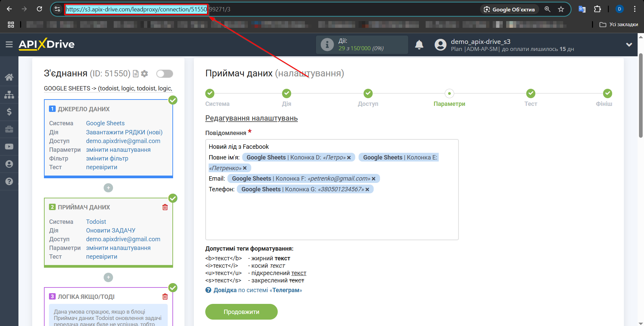644x326 pixels.
Task: Delete the Логіка ЯКЩО/ТОДІ block
Action: tap(165, 297)
